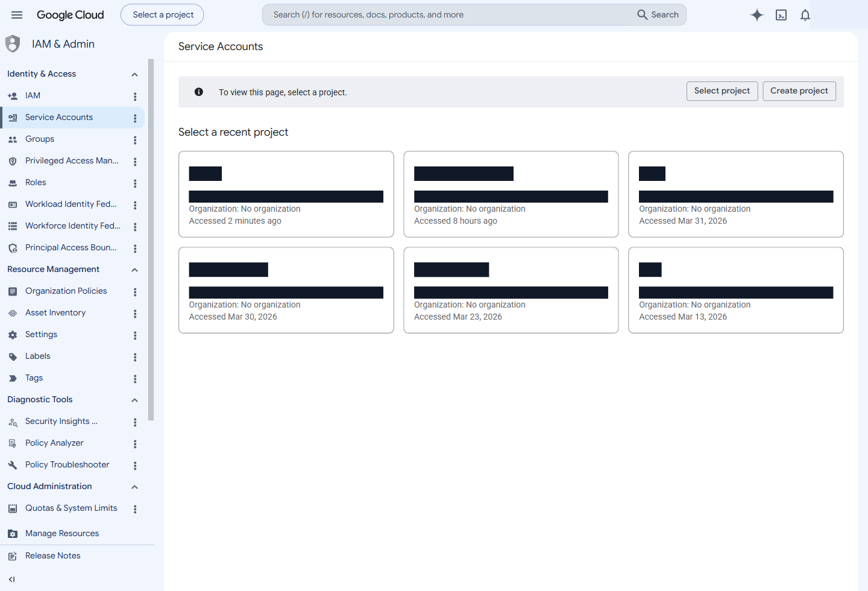
Task: Select project accessed Mar 31, 2026
Action: click(736, 194)
